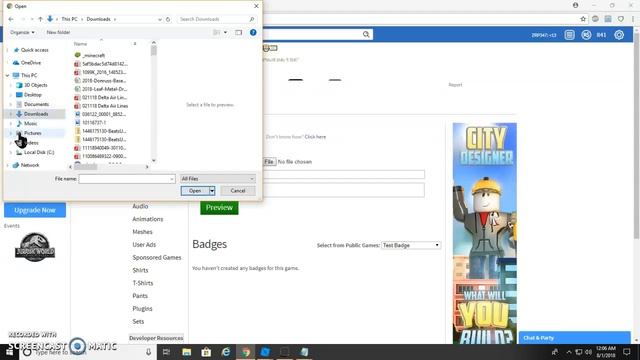Select Quick access in navigation pane

(34, 50)
